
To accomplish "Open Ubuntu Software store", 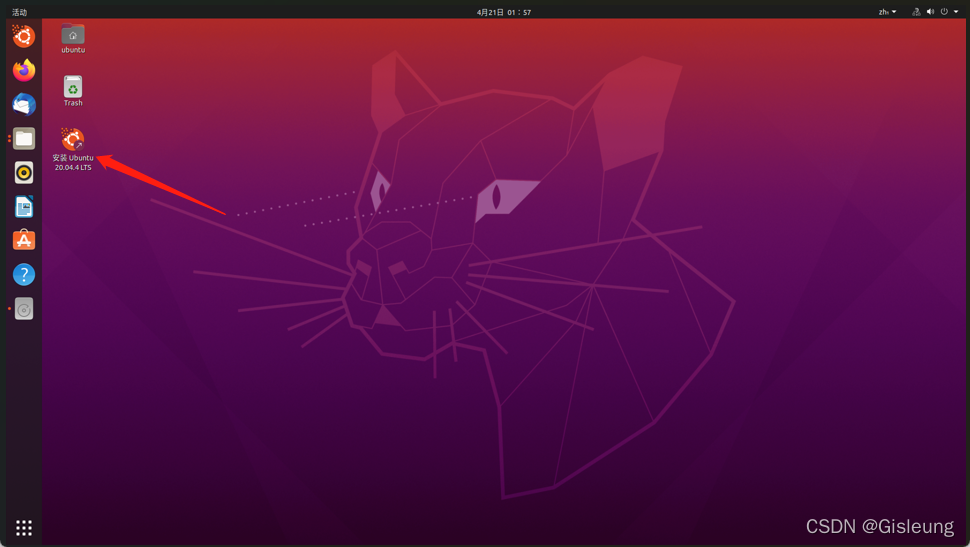I will point(24,240).
